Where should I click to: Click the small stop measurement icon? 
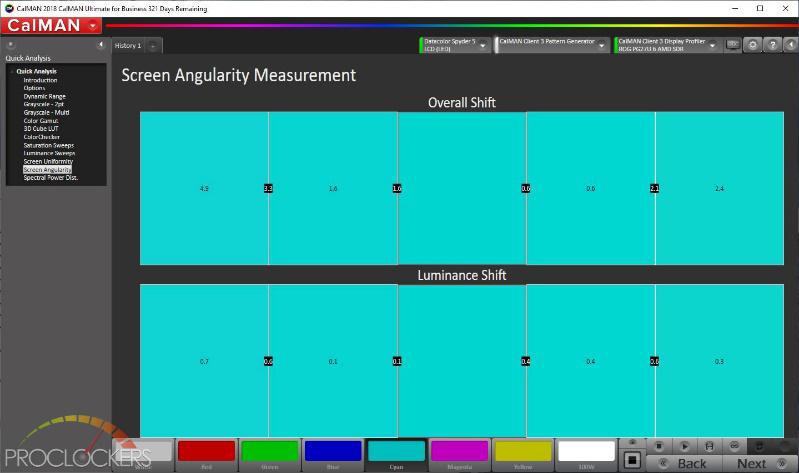658,446
